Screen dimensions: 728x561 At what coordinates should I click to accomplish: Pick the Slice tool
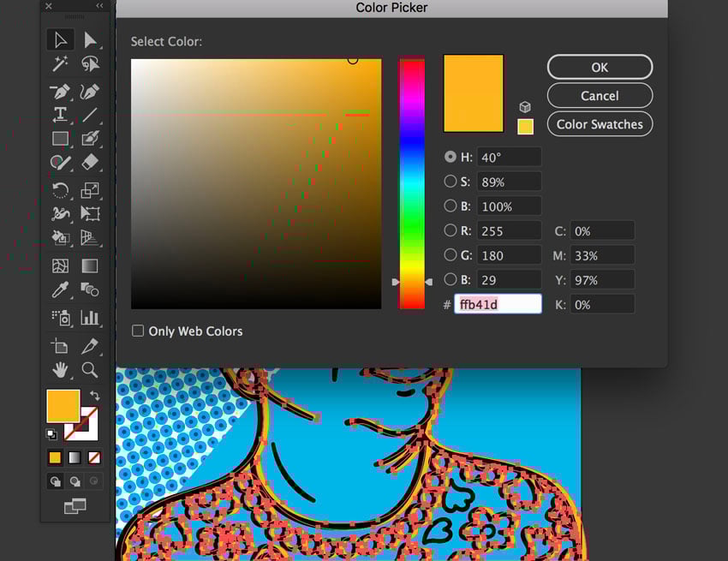[x=90, y=346]
